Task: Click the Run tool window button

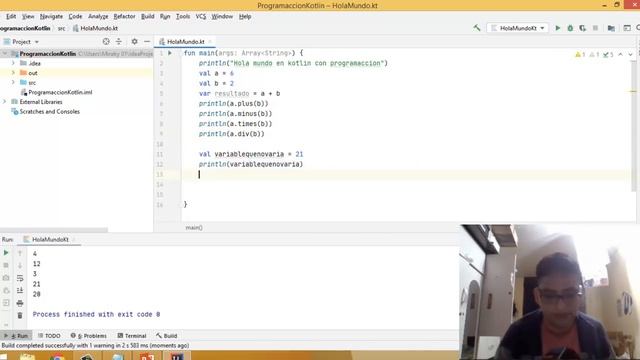Action: coord(16,336)
